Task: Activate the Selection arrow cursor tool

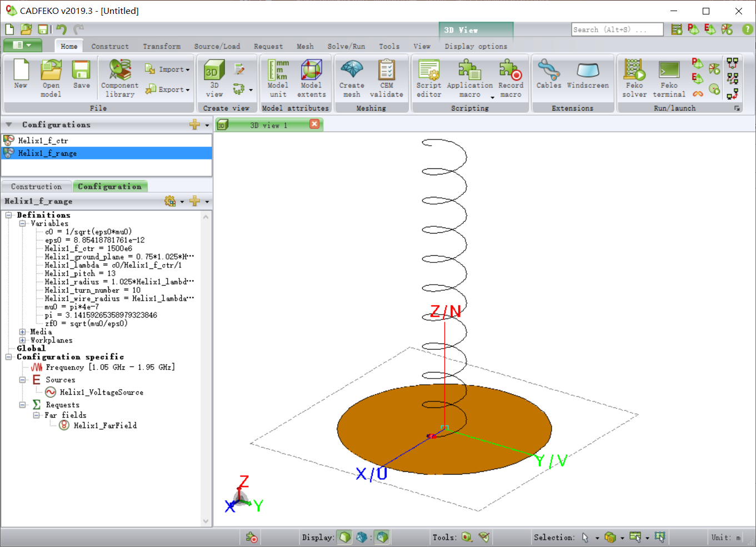Action: (585, 537)
